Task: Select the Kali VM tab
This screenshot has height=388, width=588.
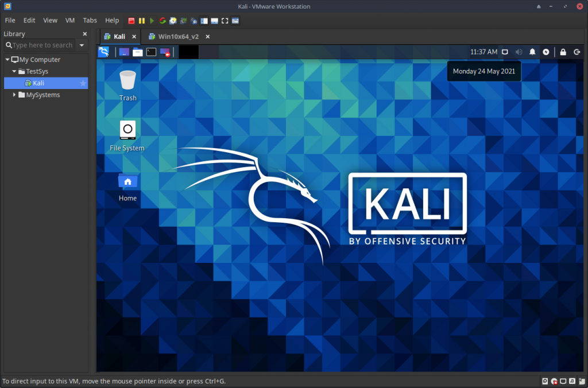Action: coord(119,36)
